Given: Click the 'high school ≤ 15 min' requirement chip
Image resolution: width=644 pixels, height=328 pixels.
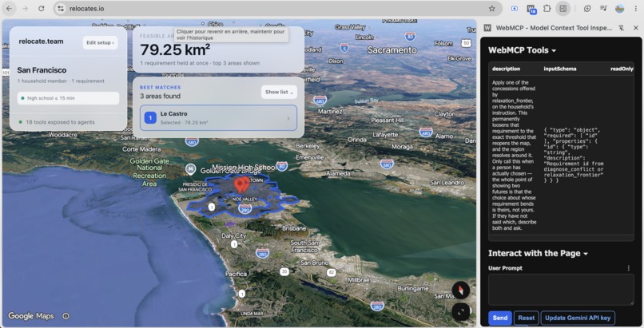Looking at the screenshot, I should [x=68, y=98].
